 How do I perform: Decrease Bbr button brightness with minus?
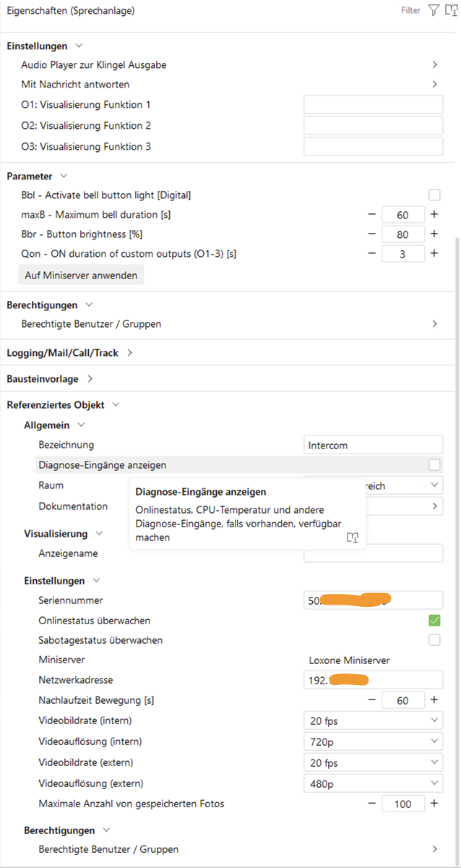click(372, 234)
